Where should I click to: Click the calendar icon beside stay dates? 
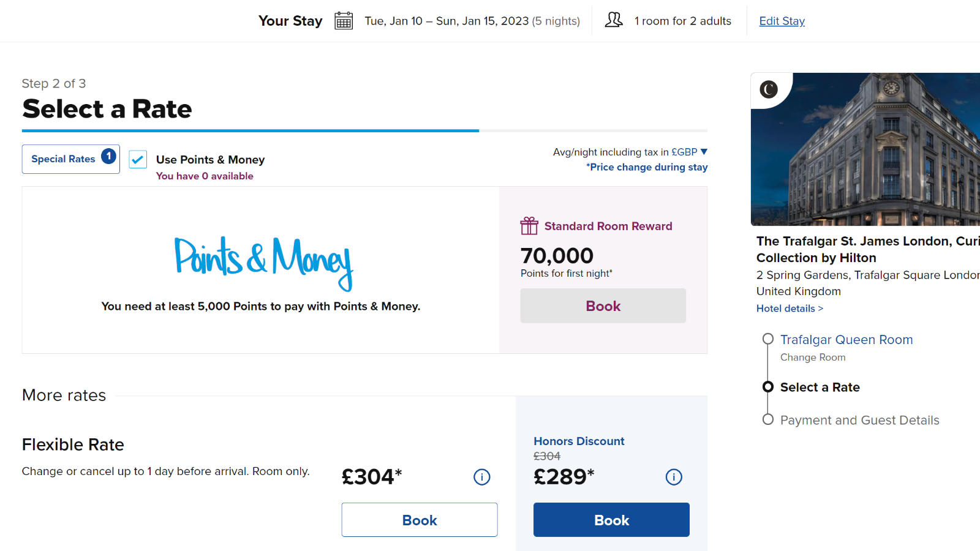coord(344,21)
